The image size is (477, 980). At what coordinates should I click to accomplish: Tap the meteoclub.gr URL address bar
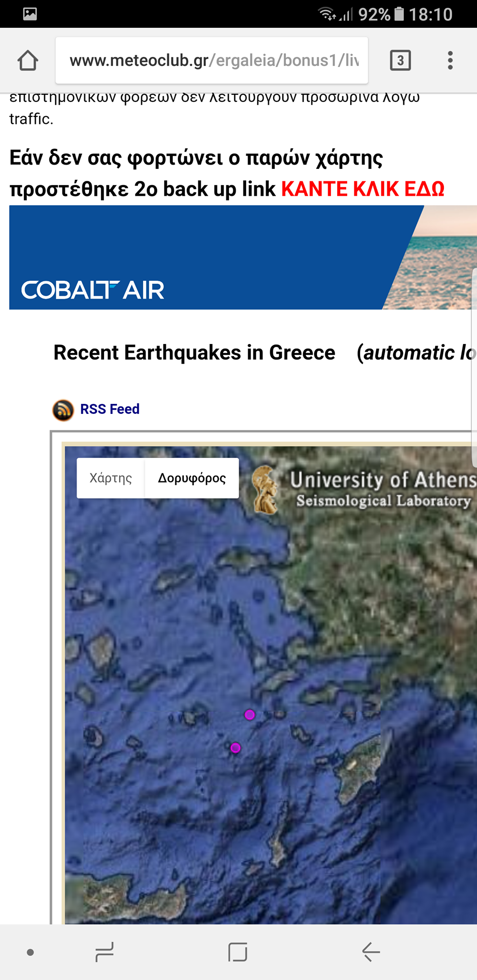(x=212, y=60)
